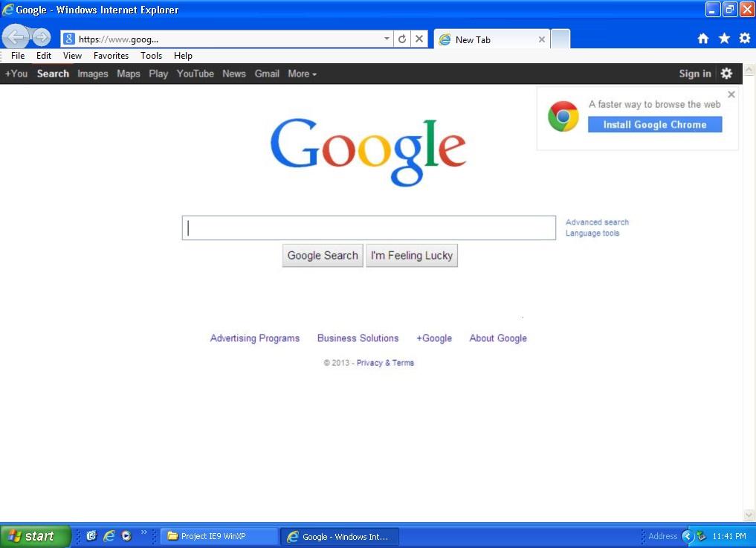
Task: Open Google options gear icon
Action: coord(726,74)
